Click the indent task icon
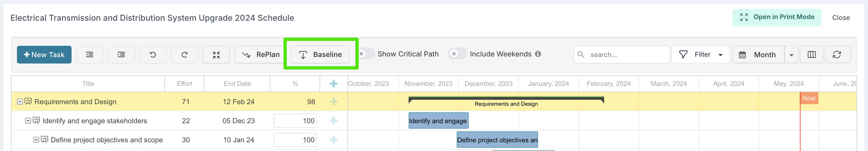Screen dimensions: 868x151 tap(121, 55)
